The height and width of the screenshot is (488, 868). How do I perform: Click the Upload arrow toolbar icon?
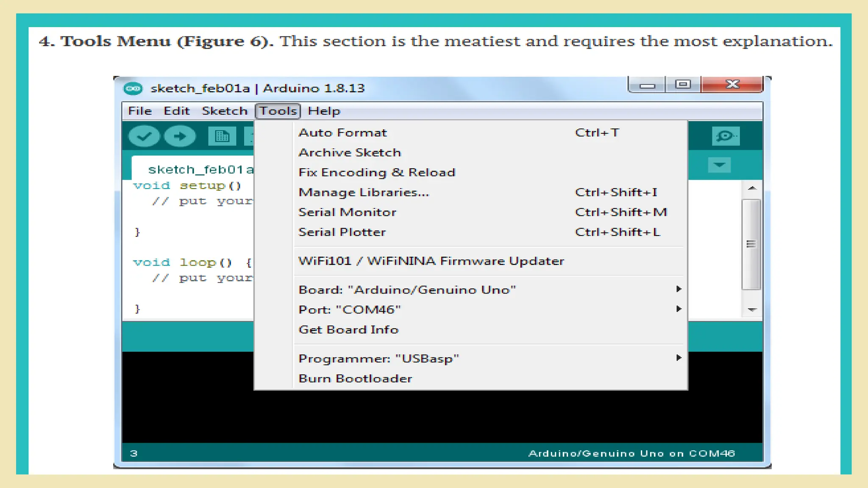[x=180, y=136]
